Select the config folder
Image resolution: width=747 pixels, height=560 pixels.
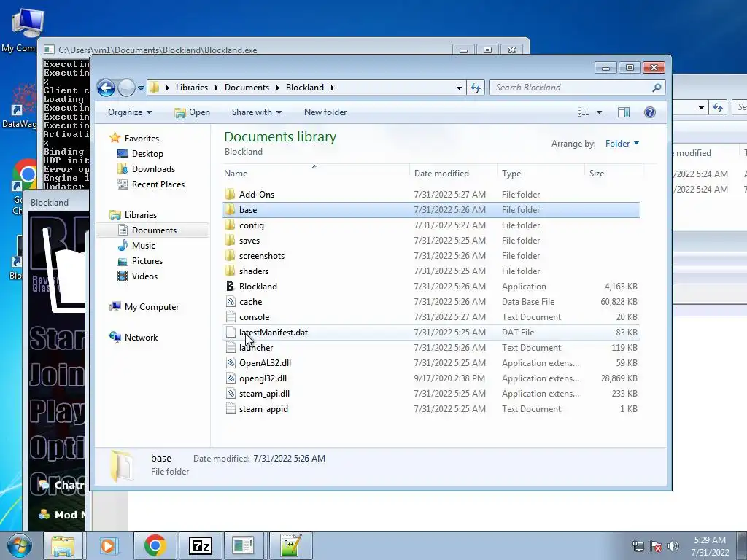coord(430,225)
